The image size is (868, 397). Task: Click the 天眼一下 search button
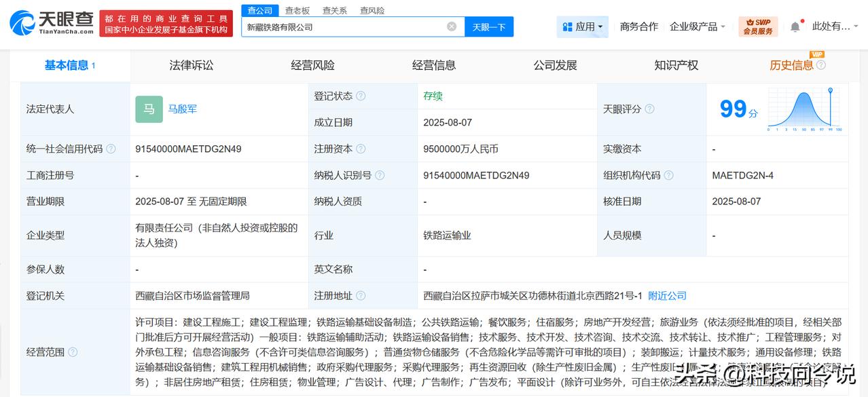(489, 27)
